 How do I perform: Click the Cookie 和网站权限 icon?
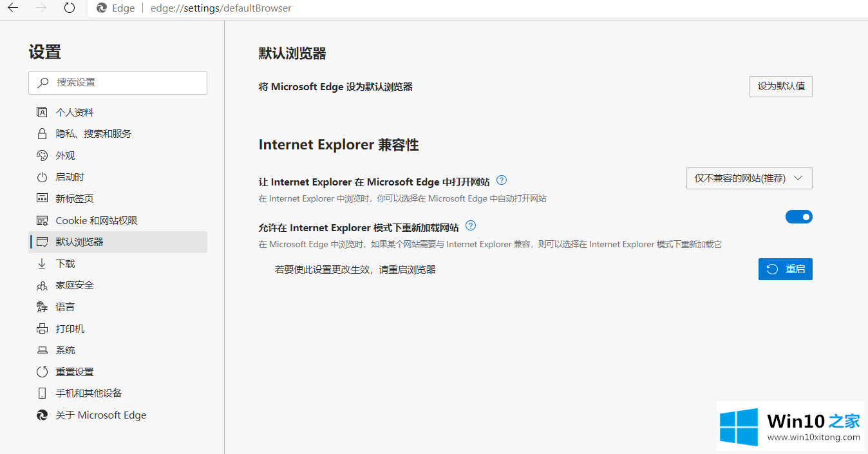pyautogui.click(x=42, y=220)
